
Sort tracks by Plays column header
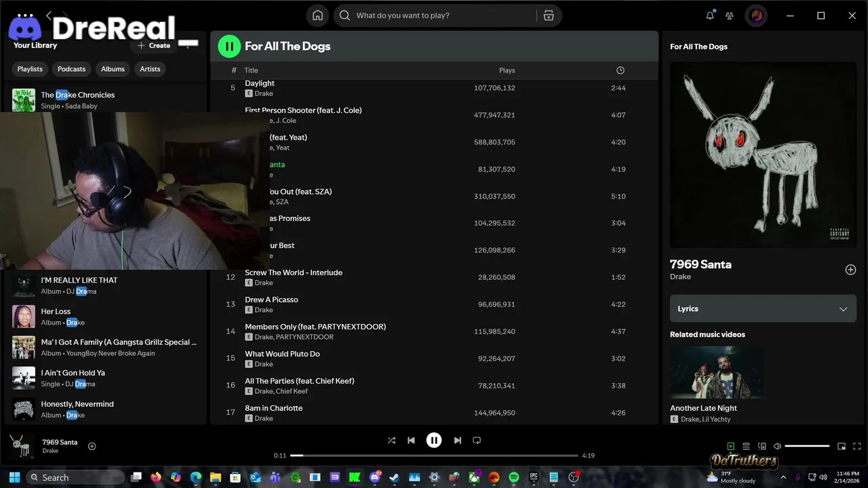tap(507, 70)
